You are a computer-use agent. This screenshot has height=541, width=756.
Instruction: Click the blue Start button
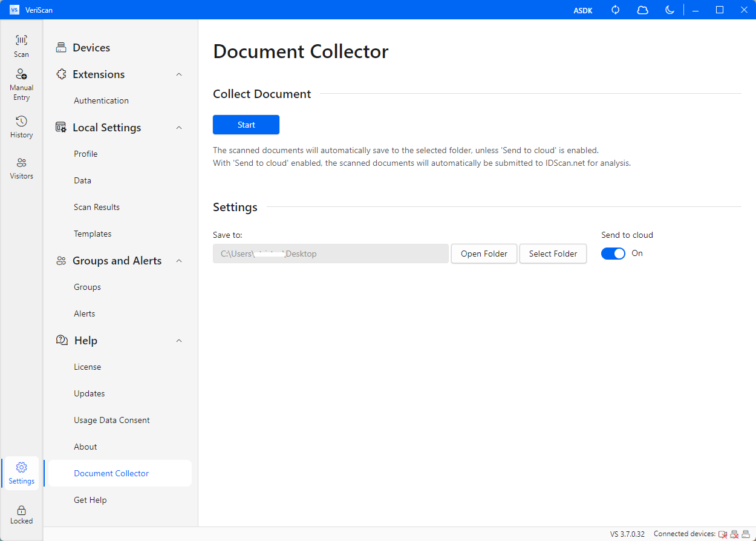pyautogui.click(x=246, y=125)
